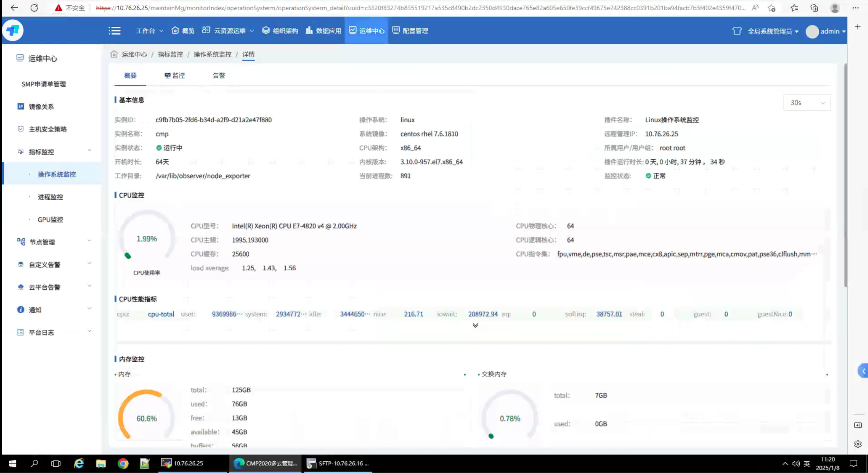868x473 pixels.
Task: Open the Windows Start menu
Action: pos(12,463)
